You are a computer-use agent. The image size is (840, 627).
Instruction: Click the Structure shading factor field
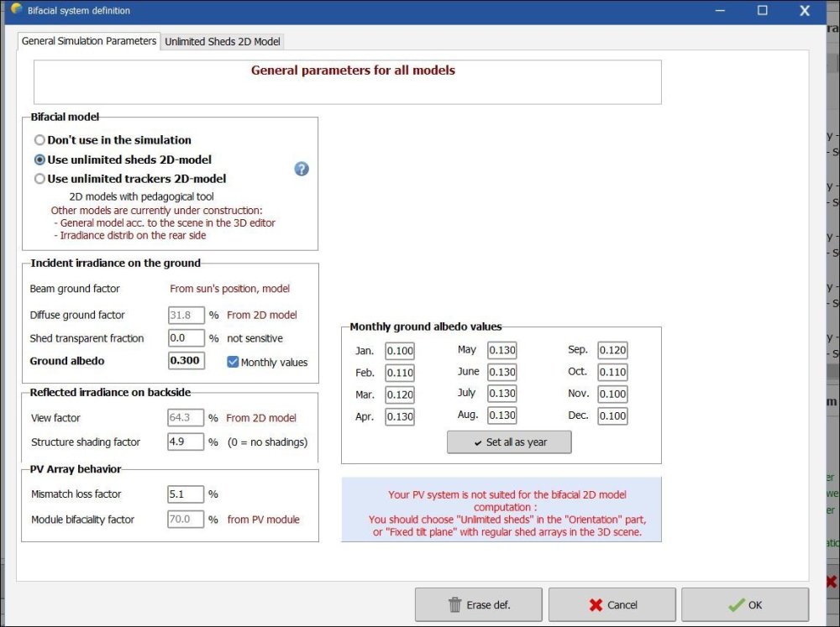pos(186,442)
